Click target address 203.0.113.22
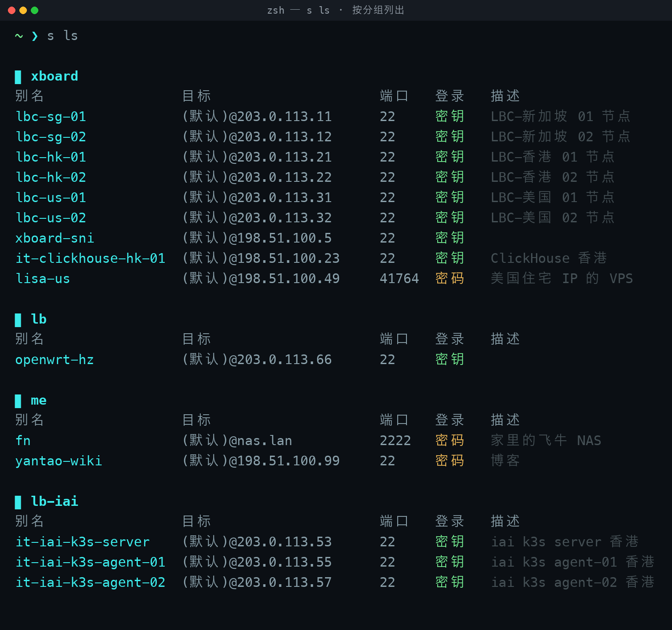The image size is (672, 630). pos(285,177)
